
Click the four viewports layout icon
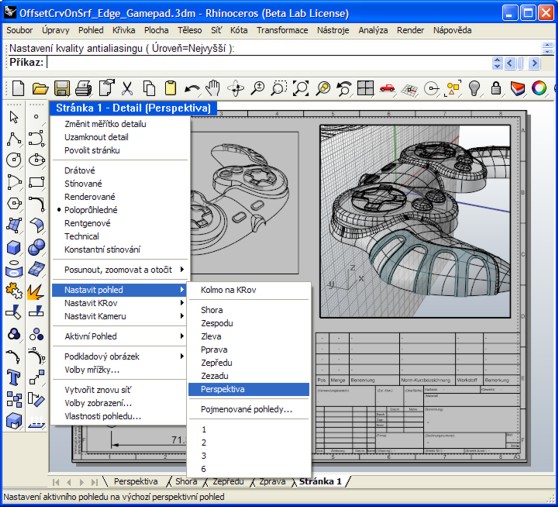click(365, 88)
